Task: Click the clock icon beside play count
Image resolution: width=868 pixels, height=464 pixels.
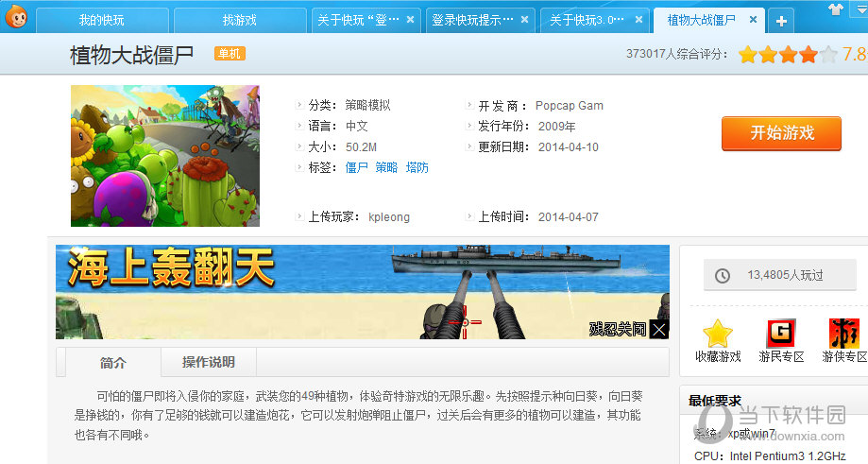Action: 723,275
